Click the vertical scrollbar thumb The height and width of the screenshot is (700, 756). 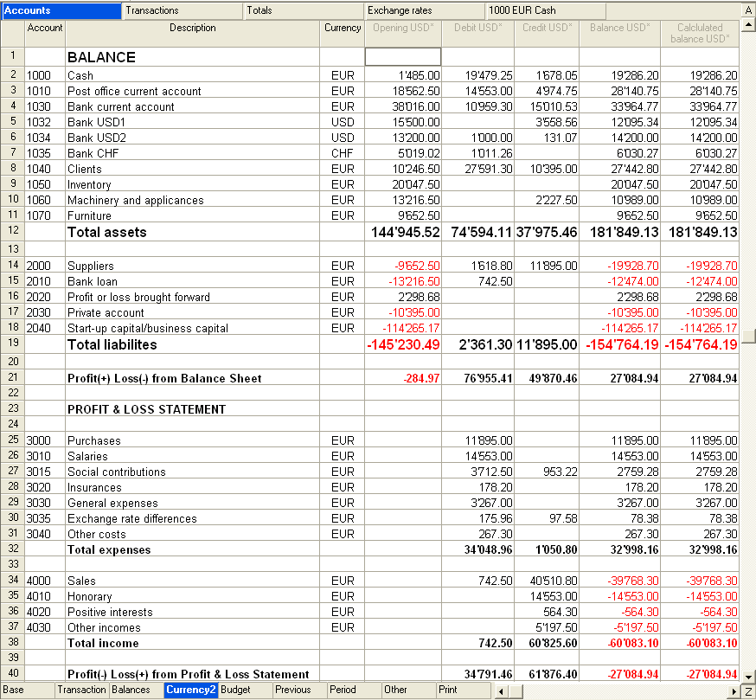pos(748,336)
